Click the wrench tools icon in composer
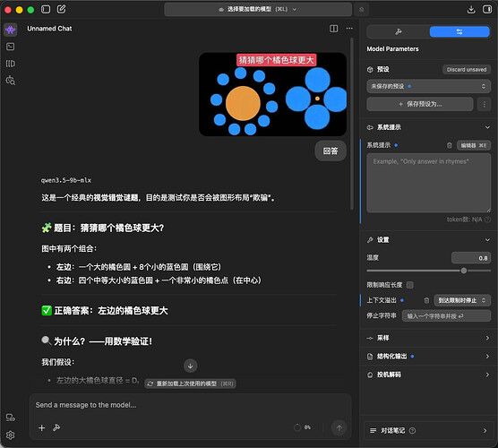The width and height of the screenshot is (498, 448). (x=56, y=428)
